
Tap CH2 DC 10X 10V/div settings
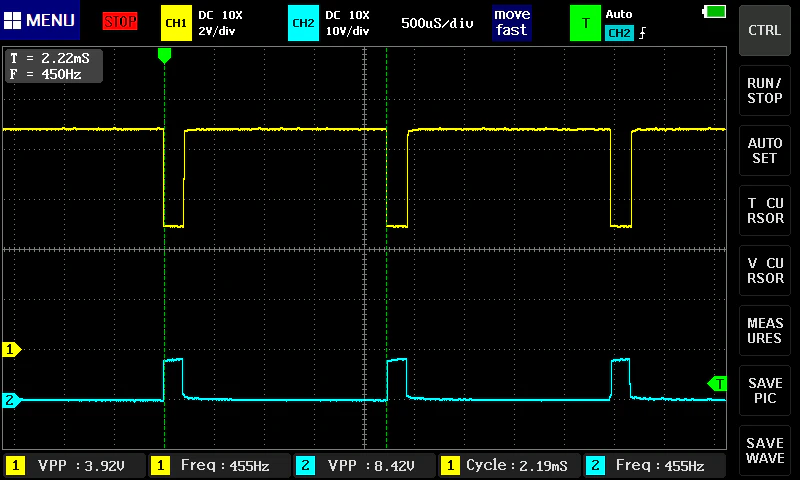(x=347, y=23)
